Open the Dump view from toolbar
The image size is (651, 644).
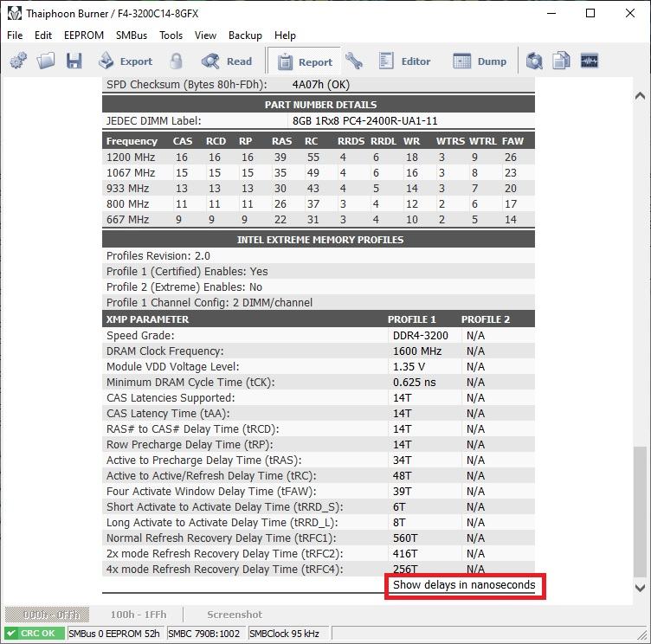pyautogui.click(x=480, y=61)
